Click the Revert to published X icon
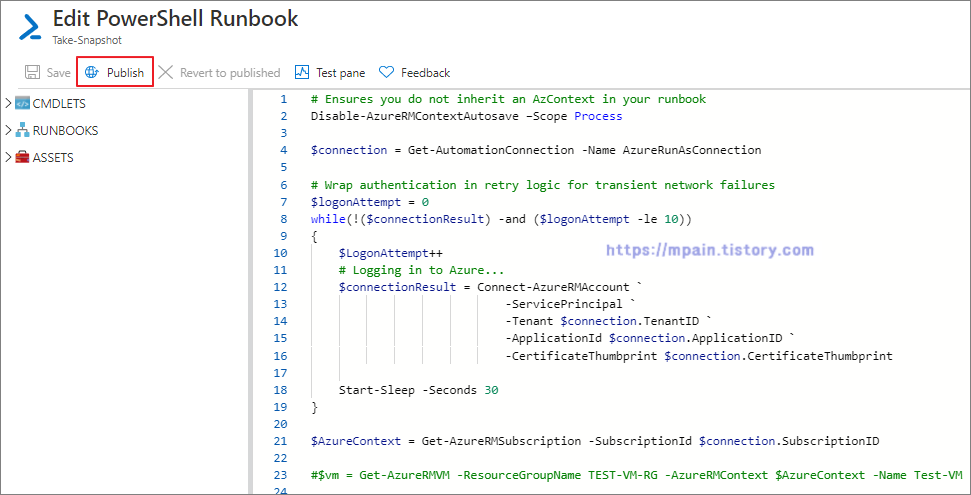 click(165, 72)
